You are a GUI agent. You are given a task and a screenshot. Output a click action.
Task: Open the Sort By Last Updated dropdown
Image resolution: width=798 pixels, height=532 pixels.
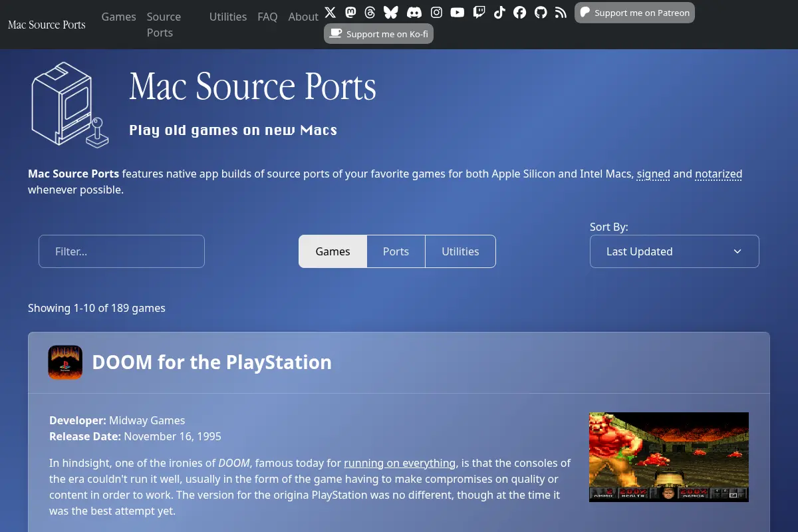674,251
